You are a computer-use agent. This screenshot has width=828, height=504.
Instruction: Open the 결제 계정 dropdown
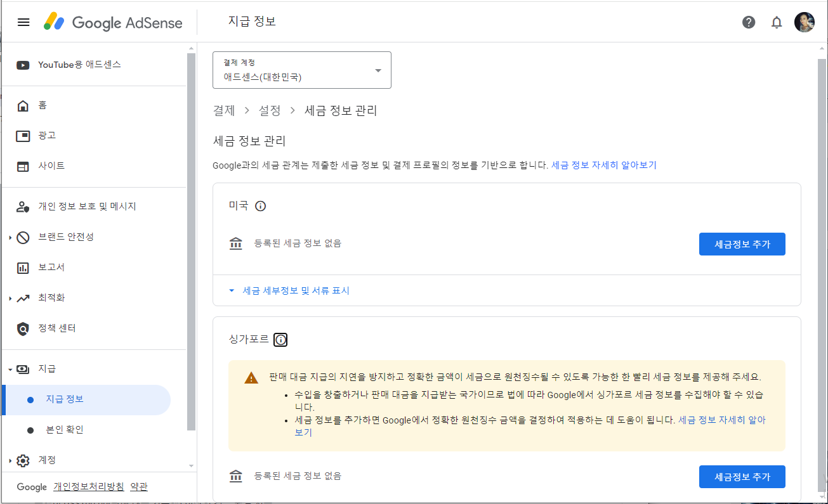pyautogui.click(x=302, y=70)
